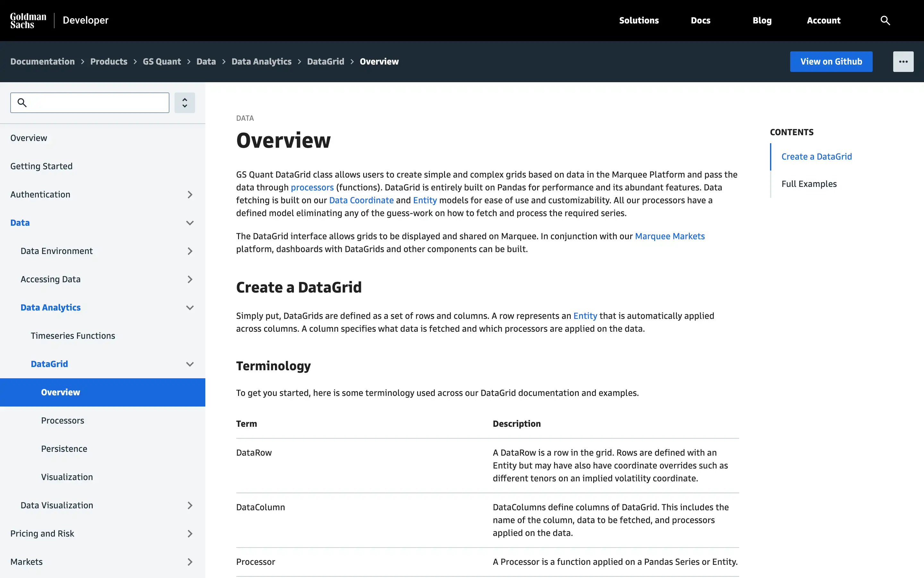
Task: Go to Products breadcrumb
Action: click(x=109, y=62)
